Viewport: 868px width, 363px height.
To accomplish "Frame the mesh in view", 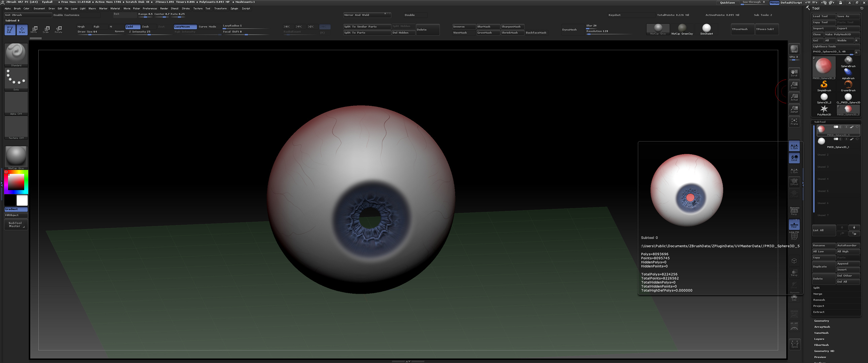I will [x=794, y=121].
